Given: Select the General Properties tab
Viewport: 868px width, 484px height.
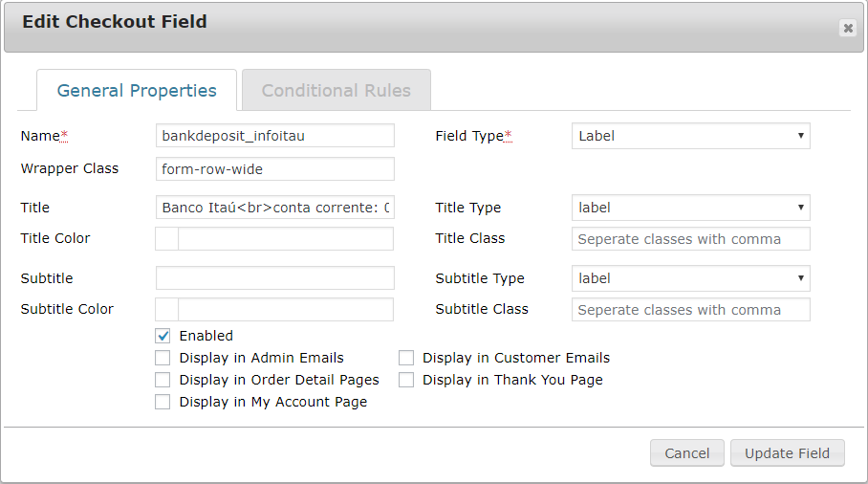Looking at the screenshot, I should (137, 91).
